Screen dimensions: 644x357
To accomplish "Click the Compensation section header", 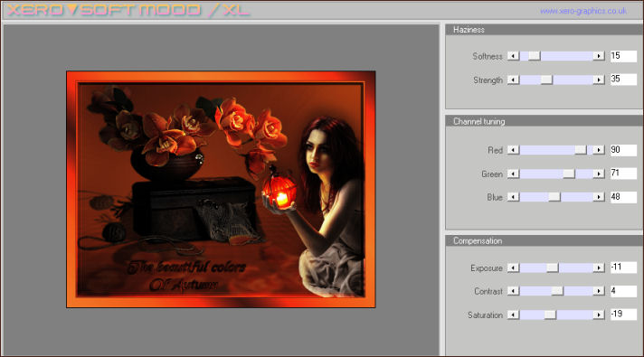I will tap(544, 241).
